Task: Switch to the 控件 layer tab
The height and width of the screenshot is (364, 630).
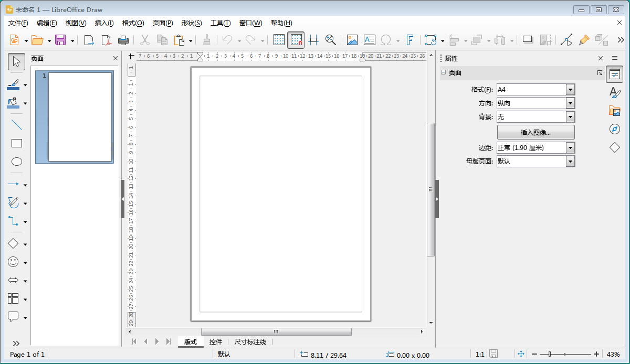Action: point(215,341)
